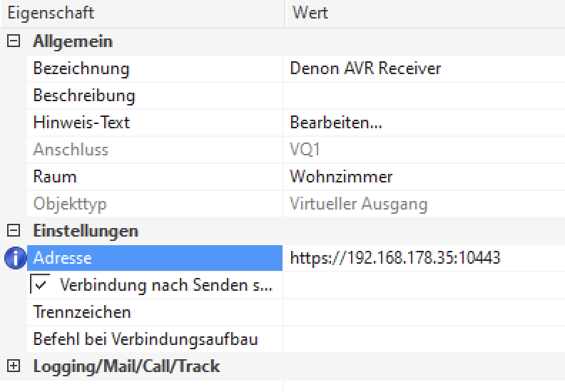Click the blue info icon beside Adresse

(x=15, y=259)
